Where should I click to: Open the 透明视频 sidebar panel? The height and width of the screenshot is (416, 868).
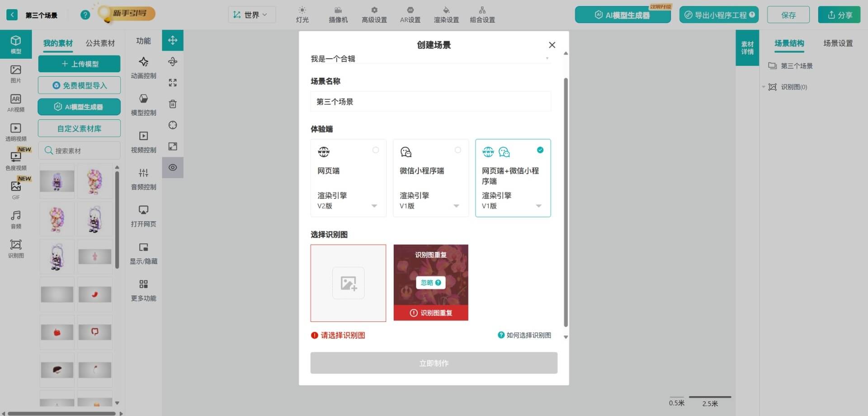pyautogui.click(x=16, y=132)
